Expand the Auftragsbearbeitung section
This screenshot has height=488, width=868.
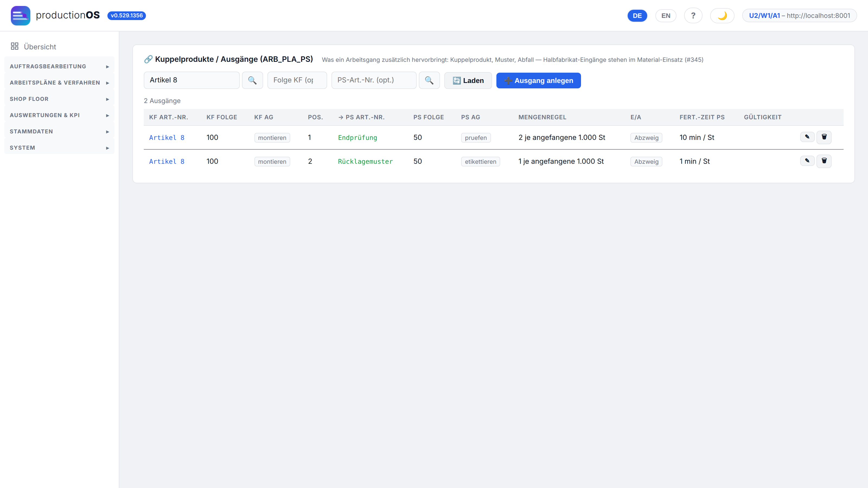click(59, 66)
